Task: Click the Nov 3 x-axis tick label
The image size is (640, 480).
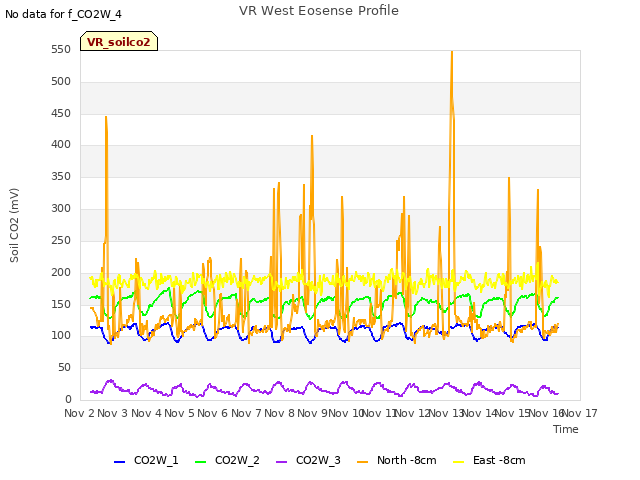Action: pos(112,413)
